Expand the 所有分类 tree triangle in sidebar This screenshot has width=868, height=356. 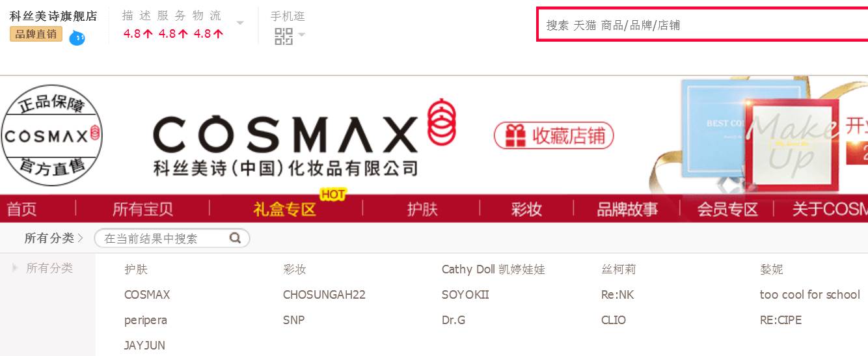coord(15,267)
